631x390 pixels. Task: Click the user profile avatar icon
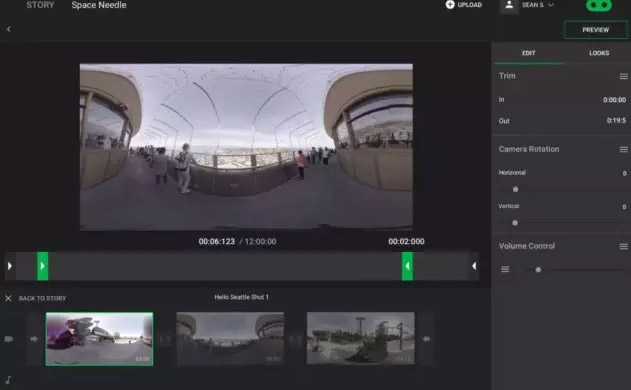509,5
